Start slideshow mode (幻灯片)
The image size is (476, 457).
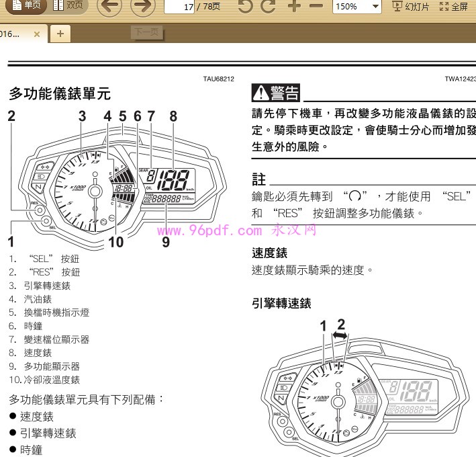pyautogui.click(x=410, y=6)
